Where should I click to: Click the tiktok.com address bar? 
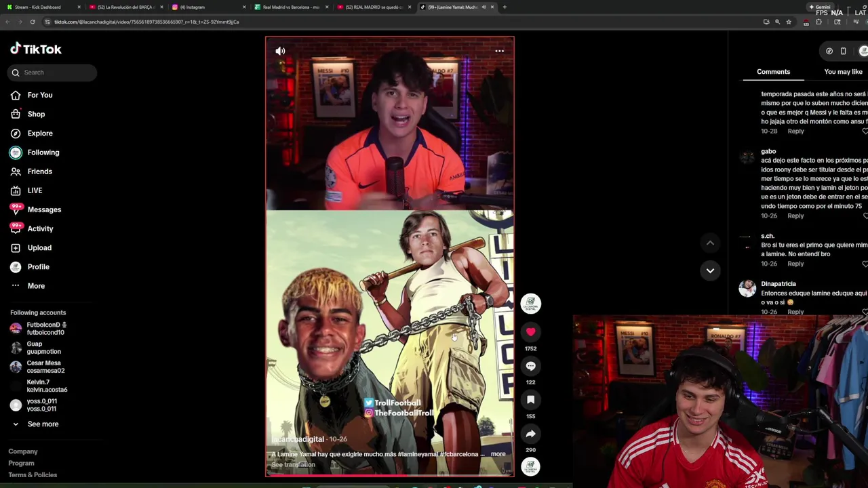click(400, 22)
